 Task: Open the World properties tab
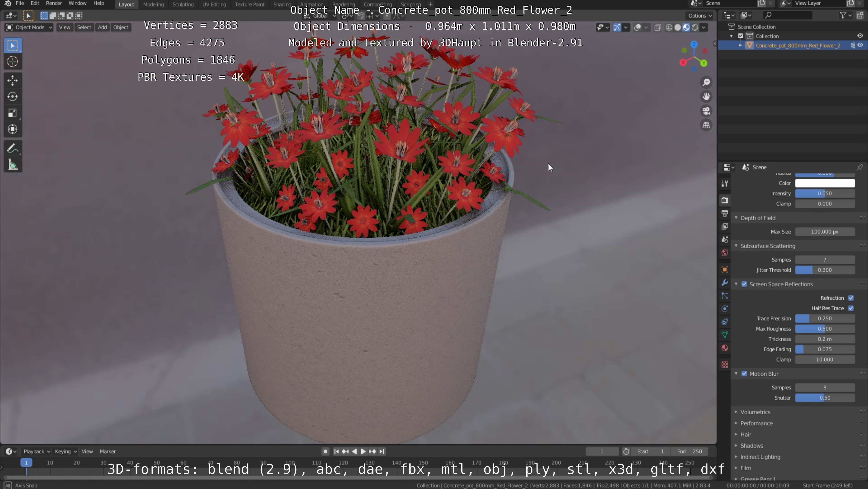[x=725, y=253]
